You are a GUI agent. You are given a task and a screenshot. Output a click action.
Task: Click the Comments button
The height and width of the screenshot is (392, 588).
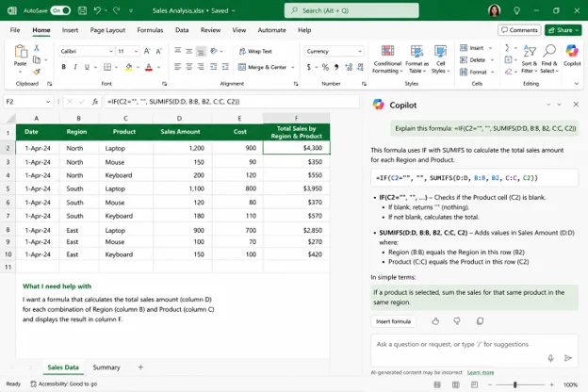[x=519, y=30]
